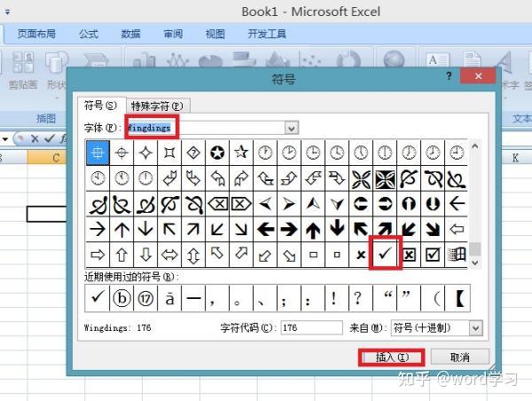Viewport: 532px width, 401px height.
Task: Pick recent exclamation mark symbol
Action: (337, 298)
